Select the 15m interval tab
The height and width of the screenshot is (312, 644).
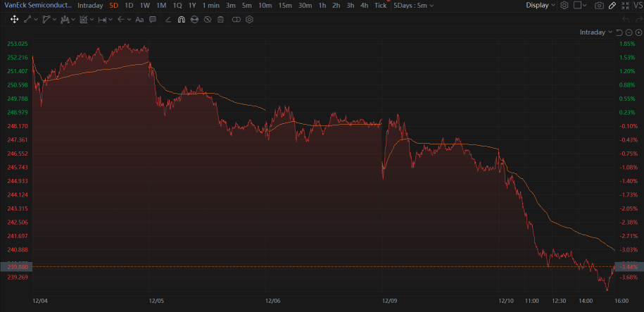[x=285, y=6]
